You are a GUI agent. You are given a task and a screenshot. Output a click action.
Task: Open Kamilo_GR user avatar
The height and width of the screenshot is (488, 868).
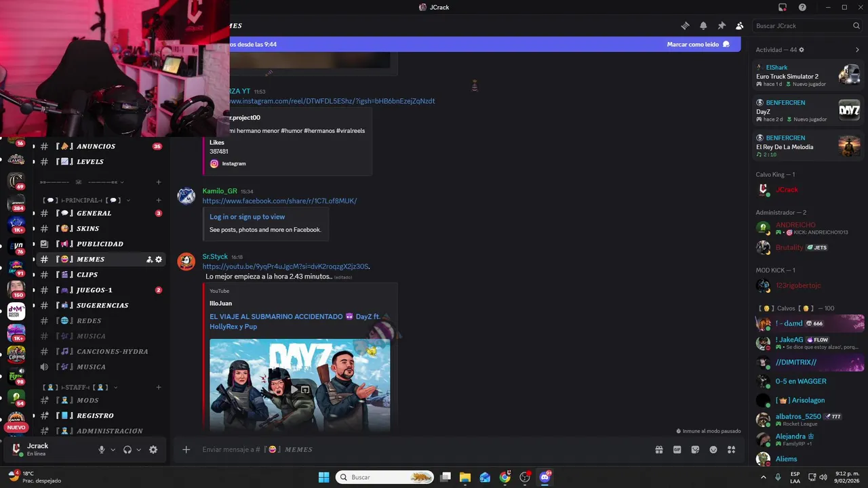(x=186, y=197)
